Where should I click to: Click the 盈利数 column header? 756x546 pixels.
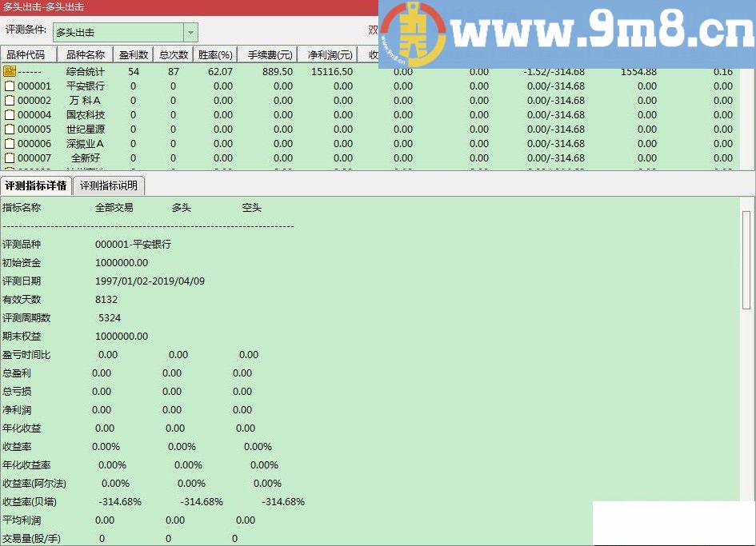click(x=133, y=54)
